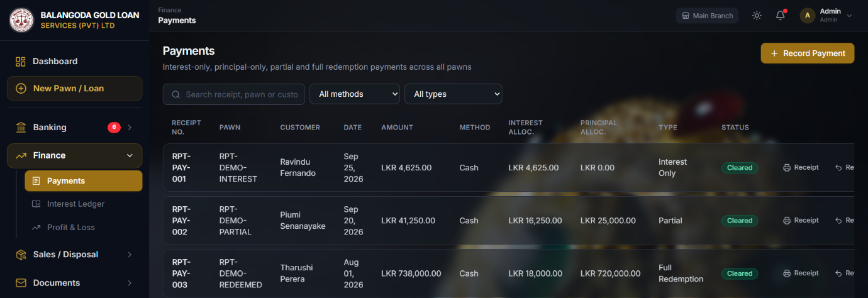Screen dimensions: 868x298
Task: Click the Receipt button for Tharushi Perera
Action: pyautogui.click(x=801, y=273)
